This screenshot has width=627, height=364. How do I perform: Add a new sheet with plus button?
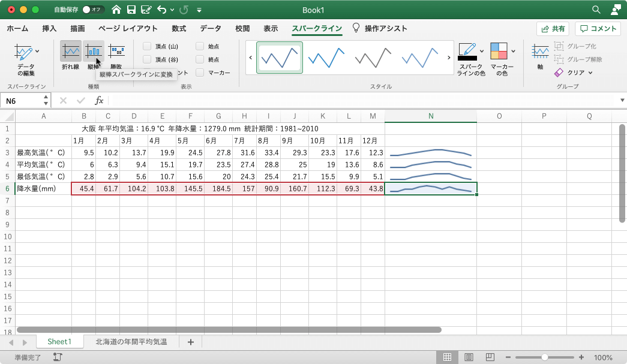[191, 342]
